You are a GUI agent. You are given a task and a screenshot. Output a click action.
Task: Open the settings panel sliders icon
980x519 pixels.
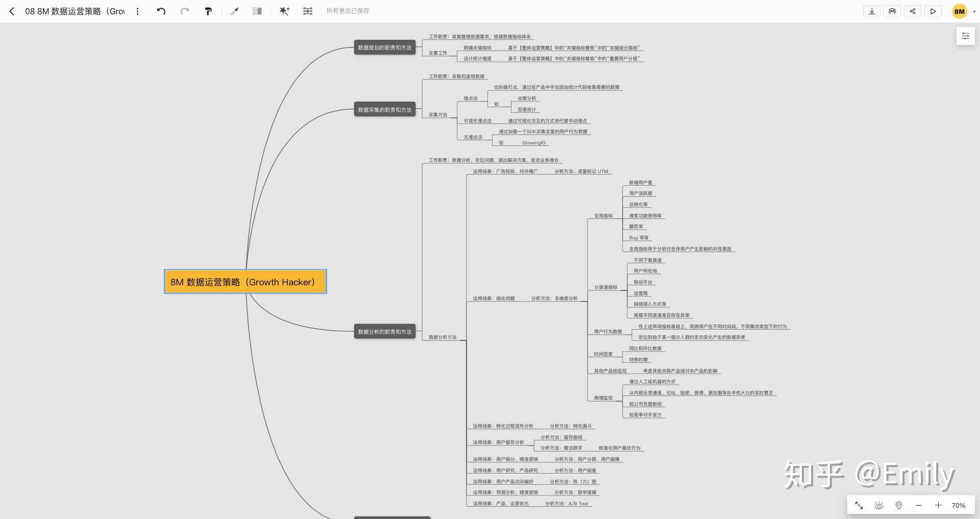click(x=966, y=36)
